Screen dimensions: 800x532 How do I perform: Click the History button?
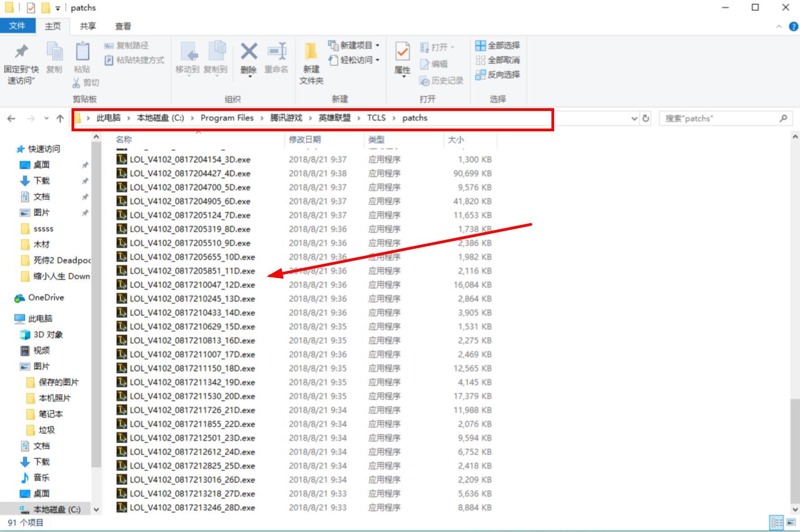click(441, 81)
